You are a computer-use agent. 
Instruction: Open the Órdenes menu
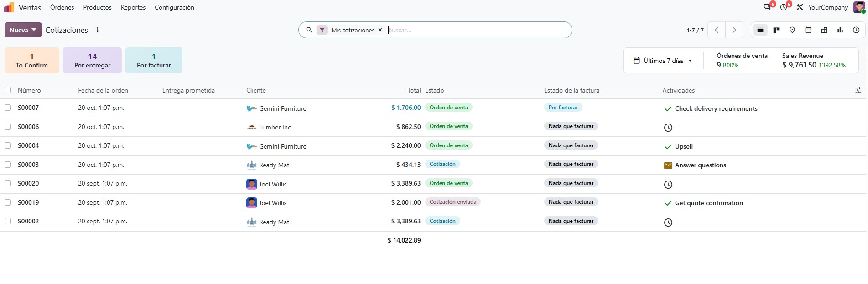pyautogui.click(x=62, y=7)
